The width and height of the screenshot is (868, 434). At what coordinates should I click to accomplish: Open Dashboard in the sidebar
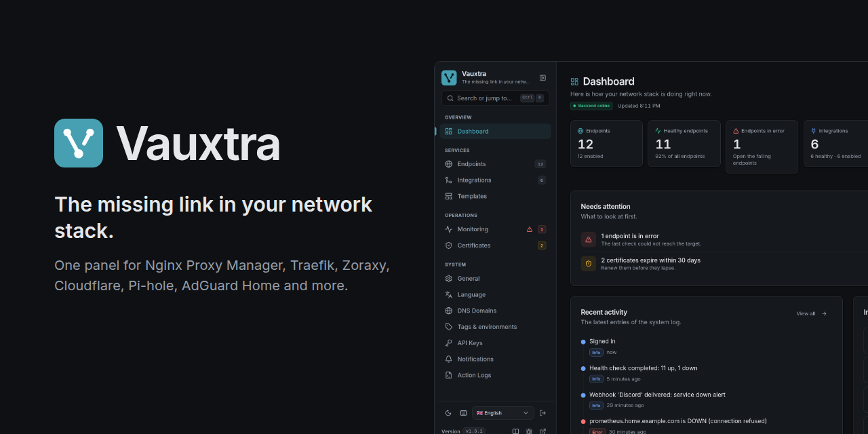[x=496, y=132]
